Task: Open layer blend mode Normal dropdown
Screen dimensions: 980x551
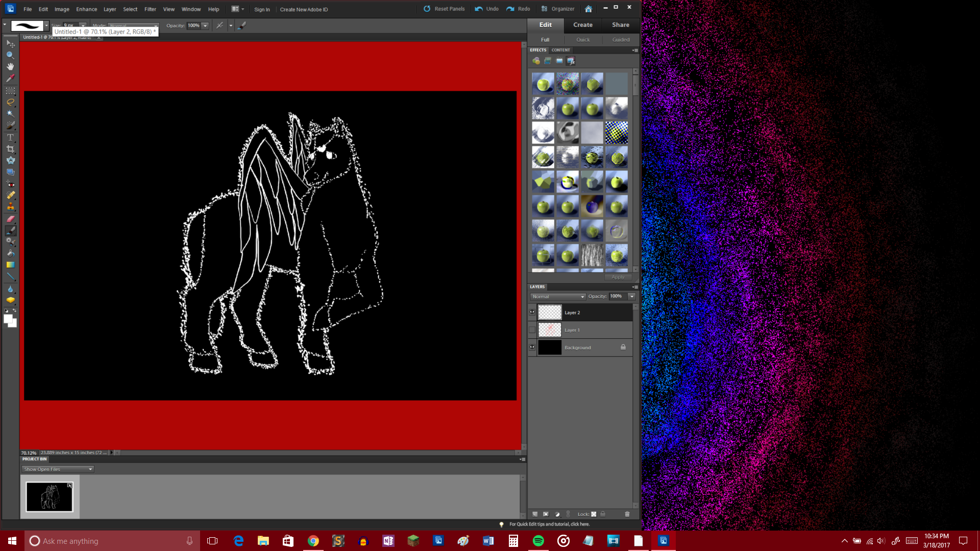Action: pyautogui.click(x=558, y=296)
